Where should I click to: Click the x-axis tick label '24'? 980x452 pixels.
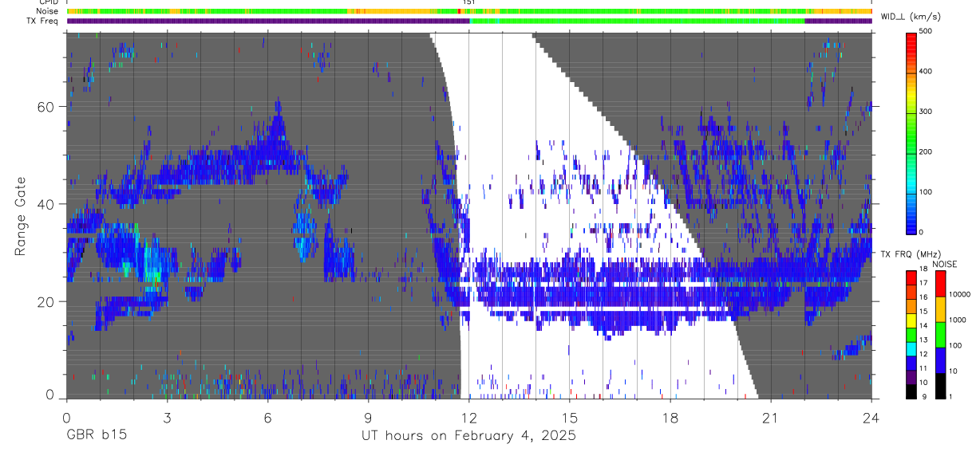coord(871,418)
